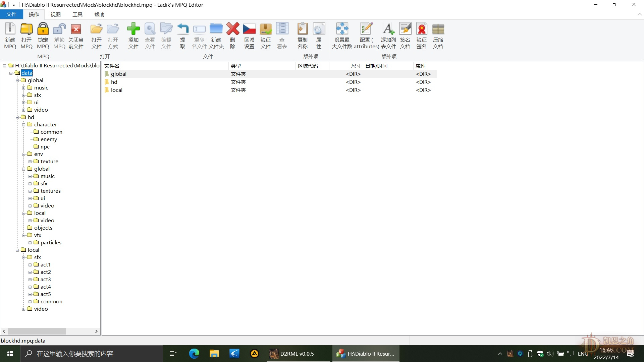Screen dimensions: 644x362
Task: Click the 新建 MPQ (New MPQ) icon
Action: pyautogui.click(x=10, y=29)
